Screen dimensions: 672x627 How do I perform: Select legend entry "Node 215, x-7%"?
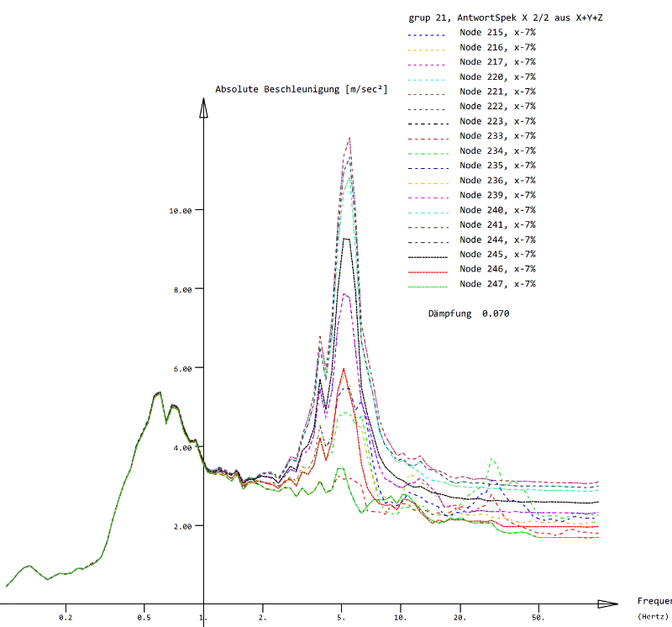coord(497,33)
